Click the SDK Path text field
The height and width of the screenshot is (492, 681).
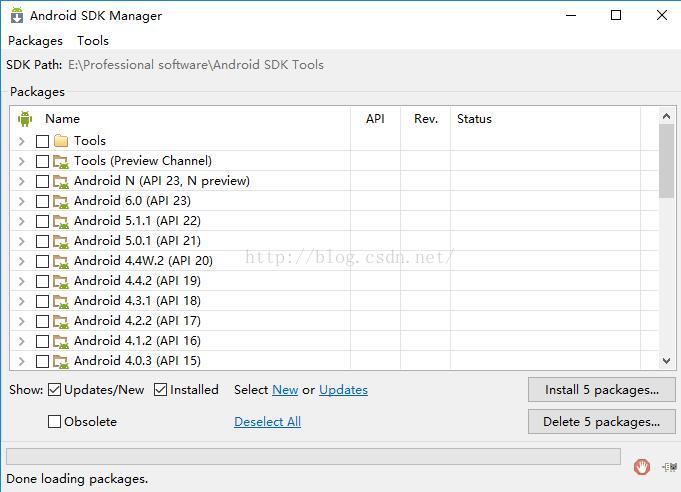pyautogui.click(x=196, y=65)
